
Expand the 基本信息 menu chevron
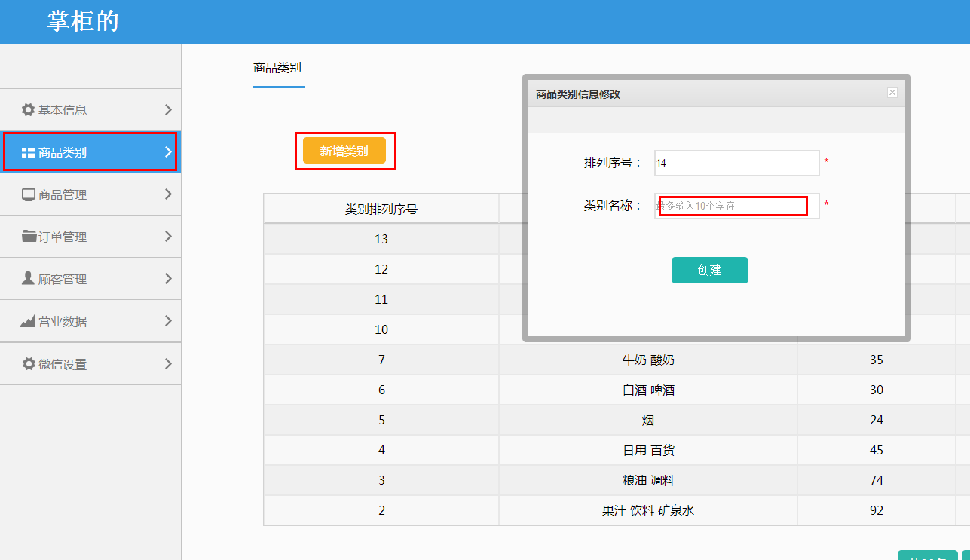pyautogui.click(x=168, y=110)
